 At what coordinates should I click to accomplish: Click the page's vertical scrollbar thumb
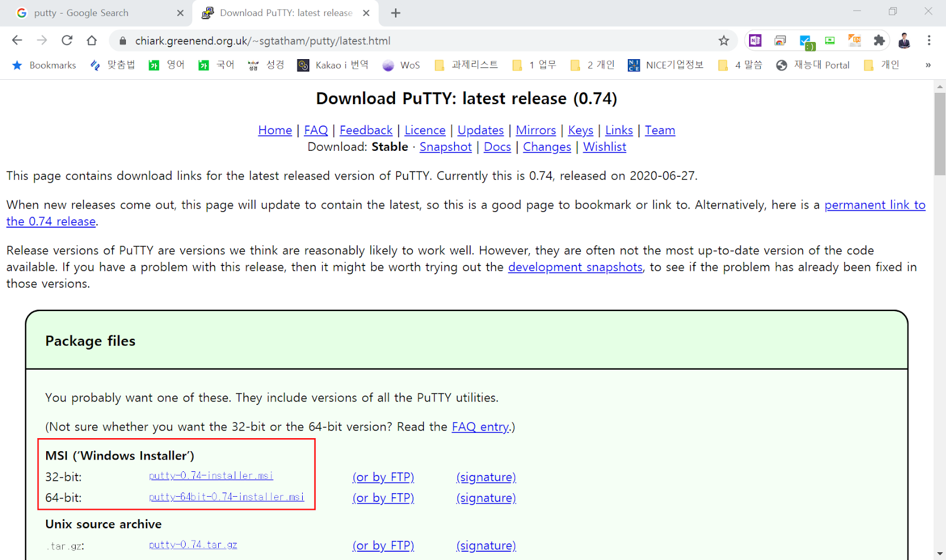(x=939, y=134)
